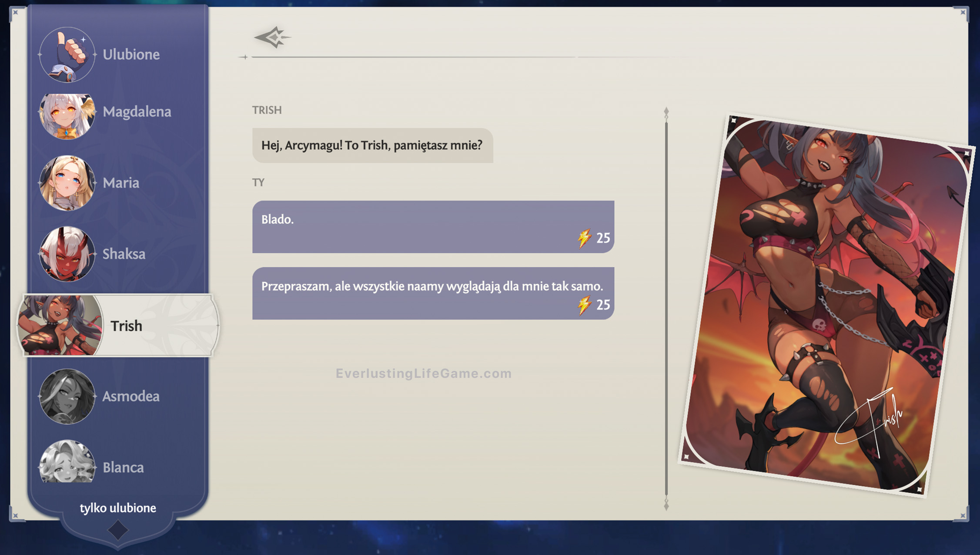Click the scrollbar's bottom diamond arrow

pos(666,507)
